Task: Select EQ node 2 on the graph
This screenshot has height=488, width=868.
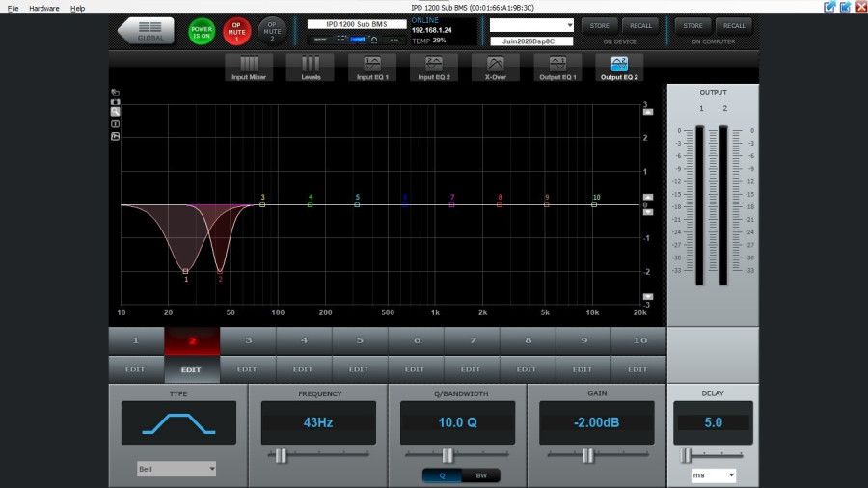Action: click(220, 271)
